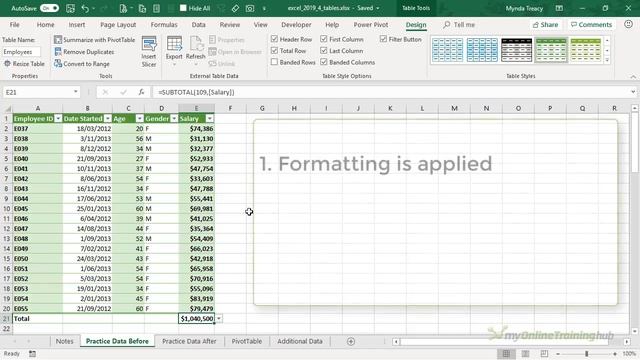Open Salary column filter dropdown
Screen dimensions: 640x360
click(209, 118)
